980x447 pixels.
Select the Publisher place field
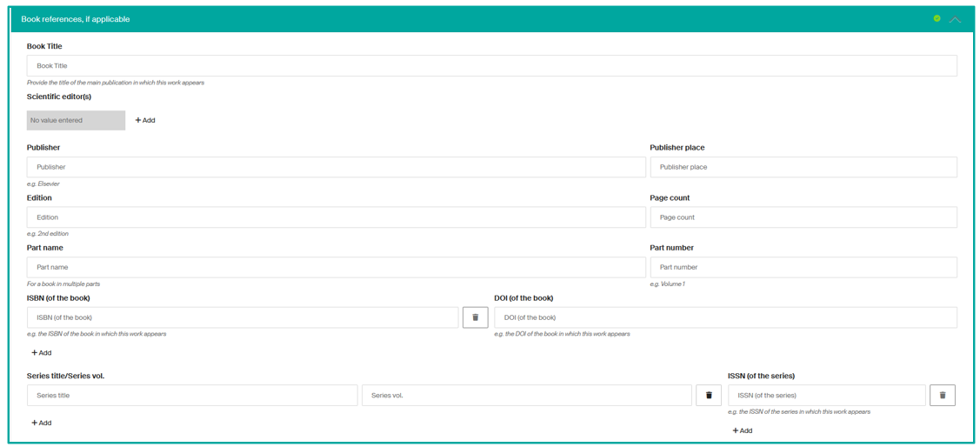[803, 167]
